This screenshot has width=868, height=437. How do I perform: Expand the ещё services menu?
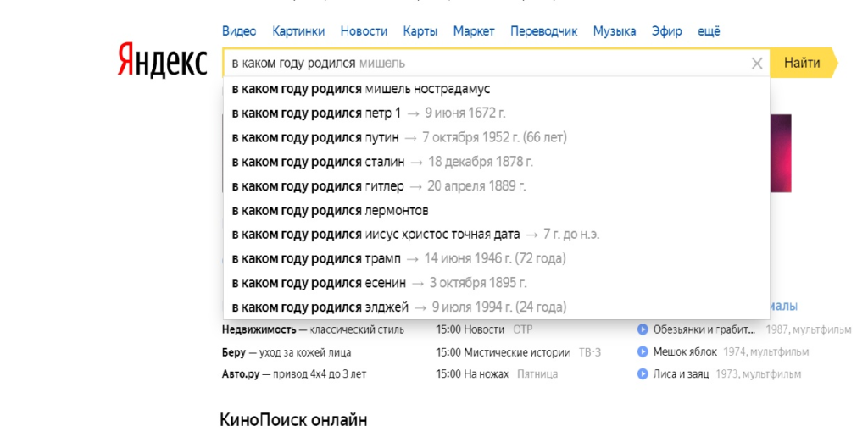[x=709, y=31]
